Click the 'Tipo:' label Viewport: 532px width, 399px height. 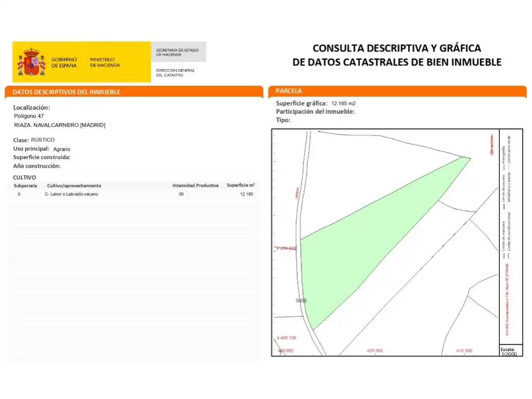pyautogui.click(x=283, y=120)
